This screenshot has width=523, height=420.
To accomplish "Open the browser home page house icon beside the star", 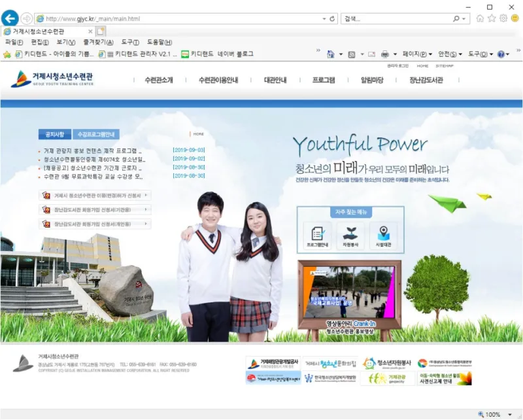I will (x=480, y=18).
